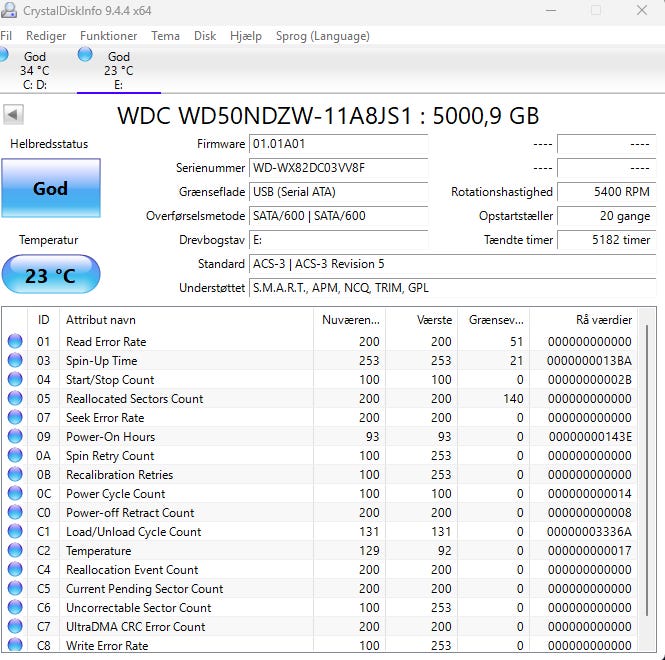Click raw value 0000003336A

589,532
